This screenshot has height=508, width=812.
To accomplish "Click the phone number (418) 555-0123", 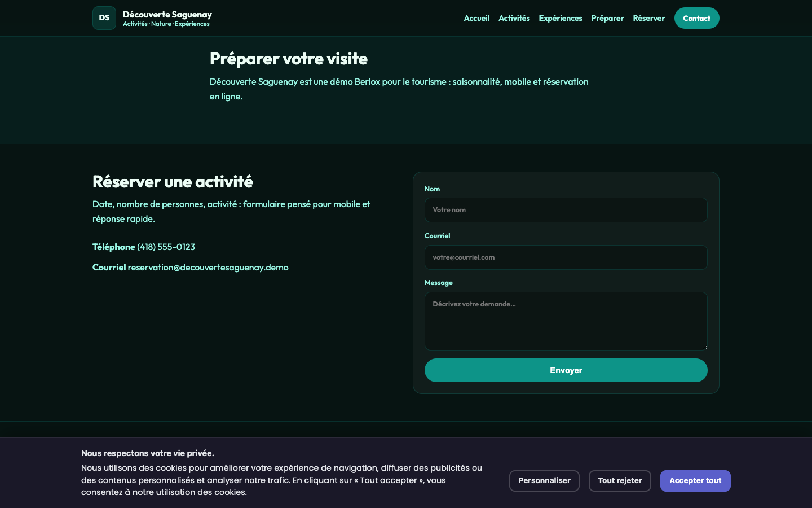I will pos(166,247).
